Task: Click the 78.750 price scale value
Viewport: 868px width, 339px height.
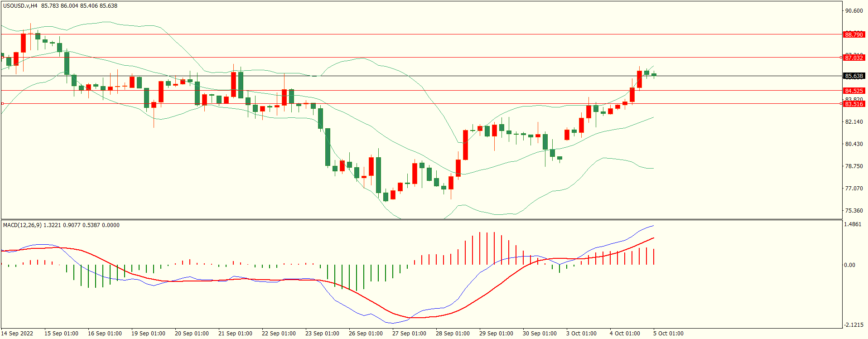Action: (854, 166)
